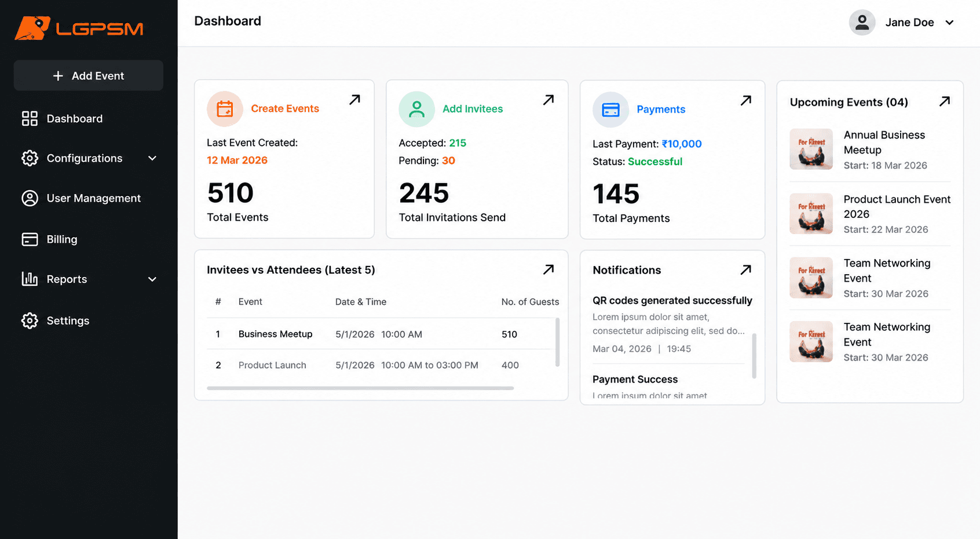Open Create Events card arrow
The height and width of the screenshot is (539, 980).
pyautogui.click(x=355, y=100)
